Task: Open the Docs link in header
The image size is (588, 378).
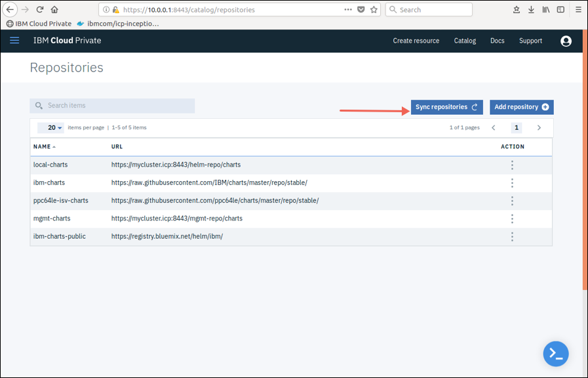Action: click(x=498, y=41)
